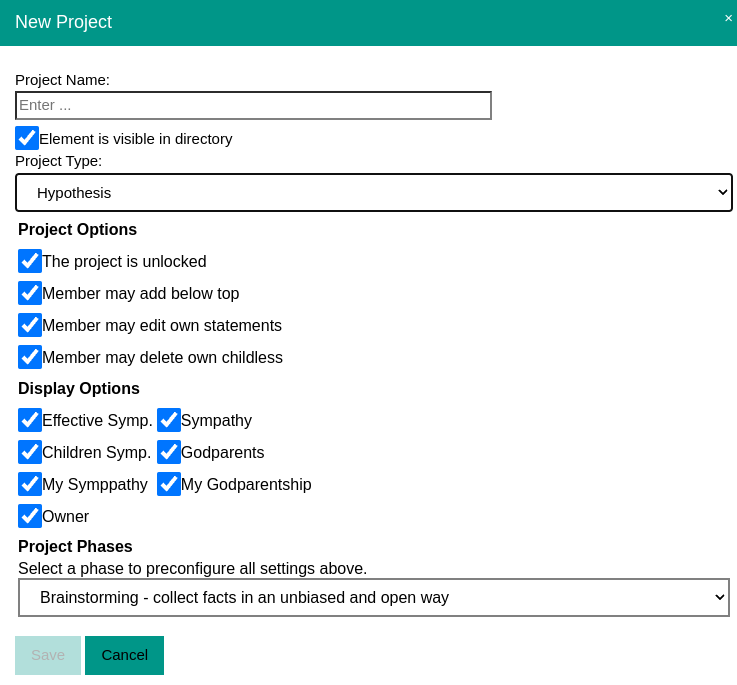Close the New Project dialog

(728, 18)
